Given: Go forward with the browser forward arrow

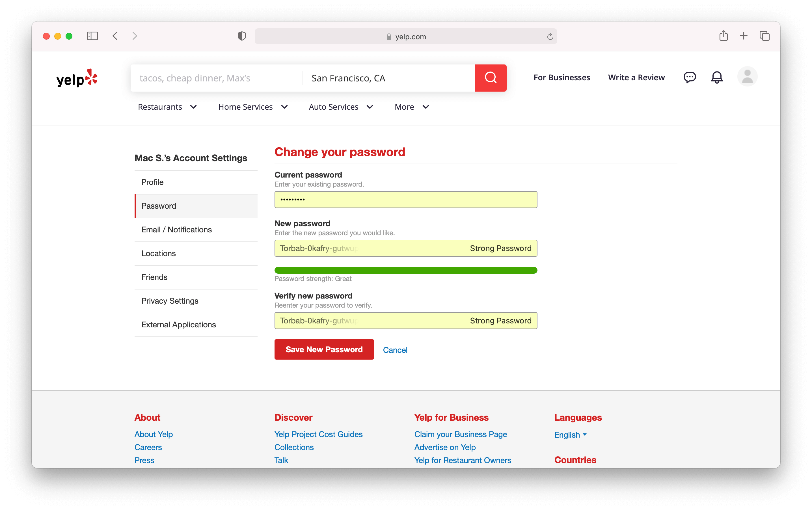Looking at the screenshot, I should 135,36.
